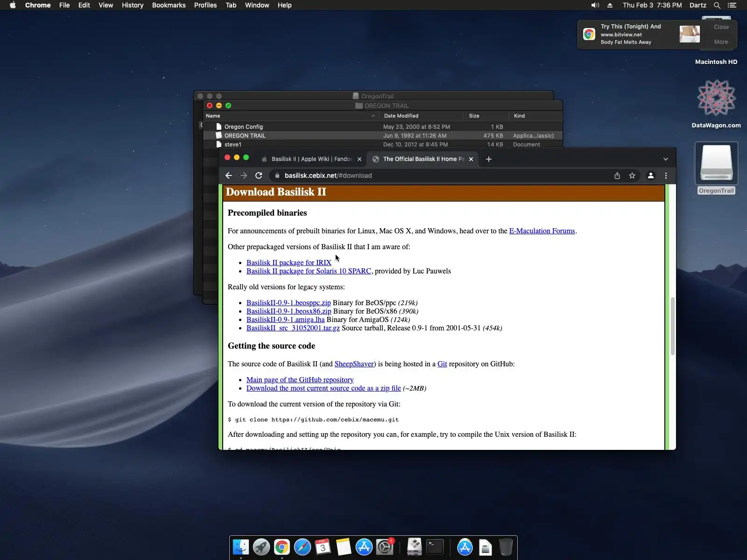Click Download the most current source code zip link
Viewport: 747px width, 560px height.
point(324,388)
